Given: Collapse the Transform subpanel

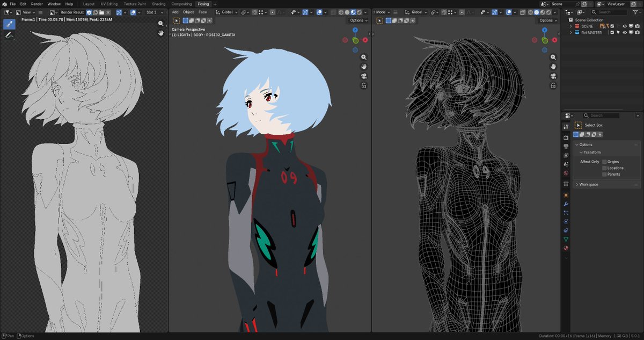Looking at the screenshot, I should [581, 152].
